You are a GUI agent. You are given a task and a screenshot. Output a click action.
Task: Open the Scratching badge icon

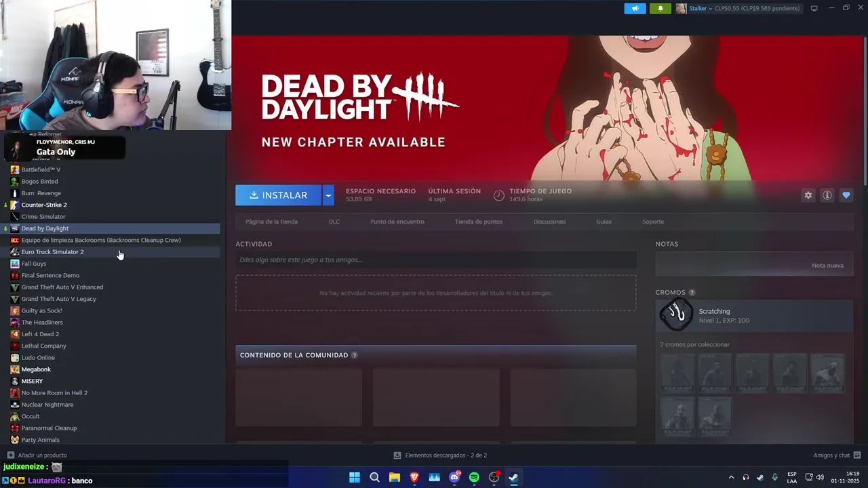click(x=675, y=315)
